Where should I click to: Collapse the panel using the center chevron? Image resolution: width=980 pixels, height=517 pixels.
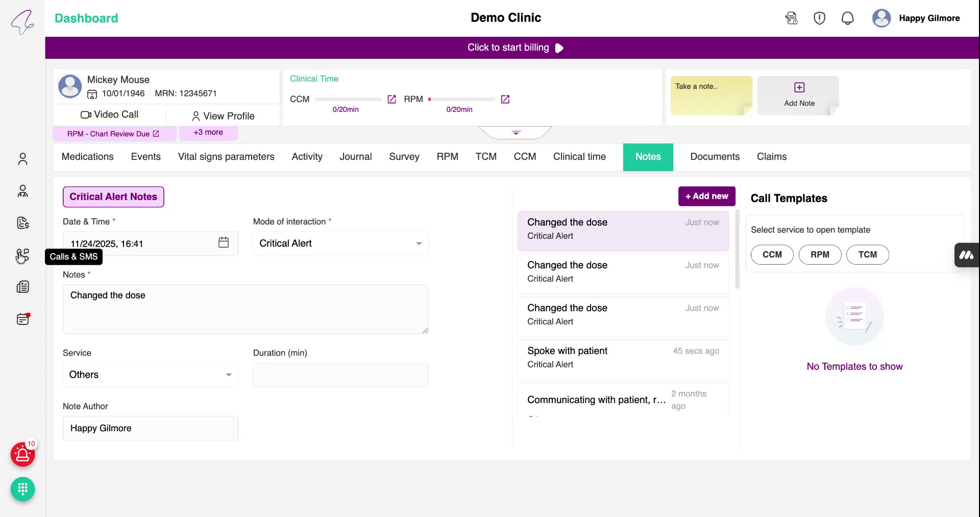[x=515, y=131]
